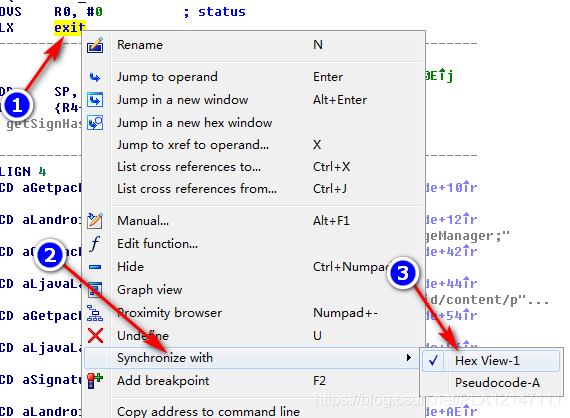Click the Hide minus icon
Screen dimensions: 570x418
pyautogui.click(x=95, y=267)
